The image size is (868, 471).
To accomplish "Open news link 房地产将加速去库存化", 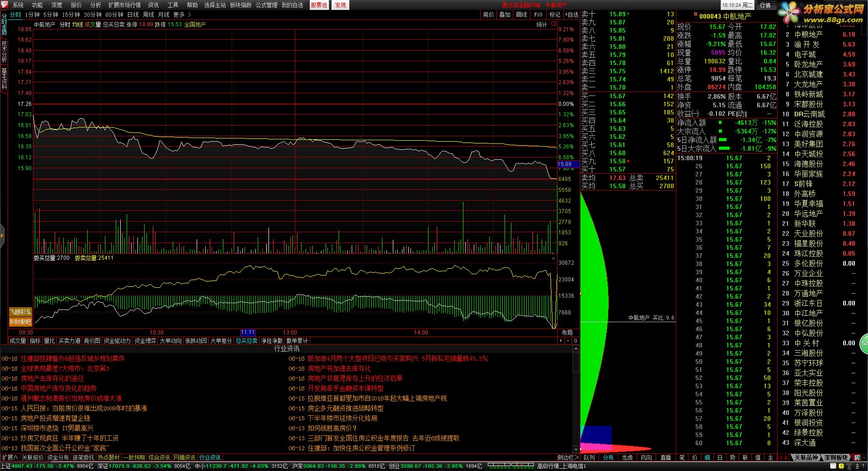I will click(339, 369).
